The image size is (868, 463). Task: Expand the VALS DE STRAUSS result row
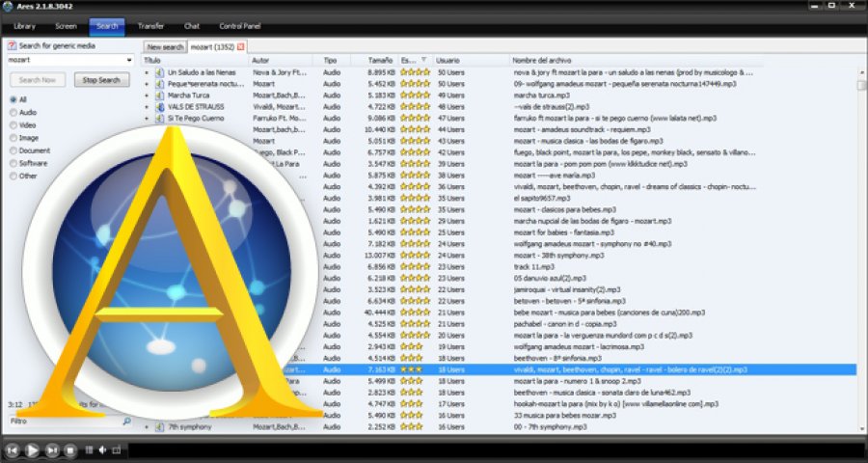click(x=147, y=107)
